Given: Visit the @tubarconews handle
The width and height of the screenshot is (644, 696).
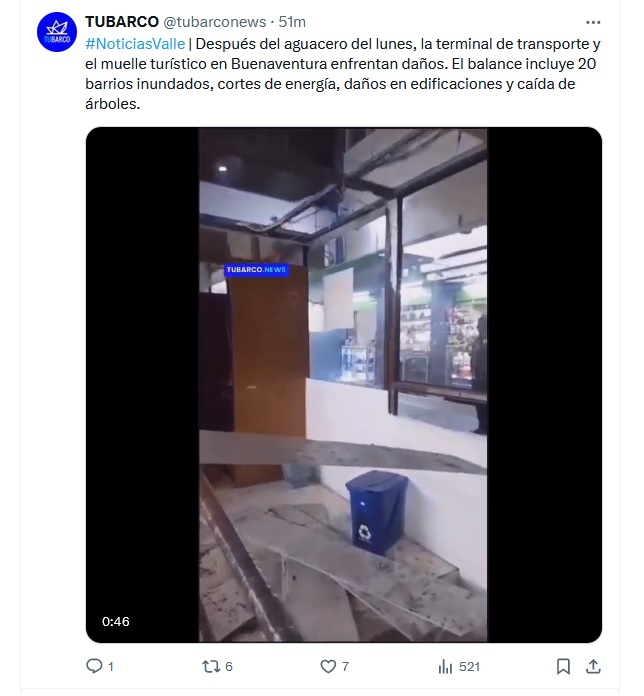Looking at the screenshot, I should pyautogui.click(x=215, y=22).
